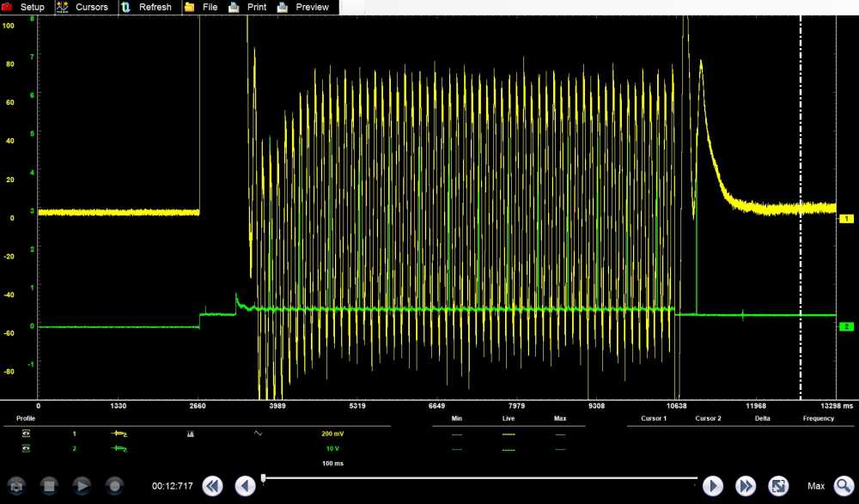Click the playback position slider handle

263,477
